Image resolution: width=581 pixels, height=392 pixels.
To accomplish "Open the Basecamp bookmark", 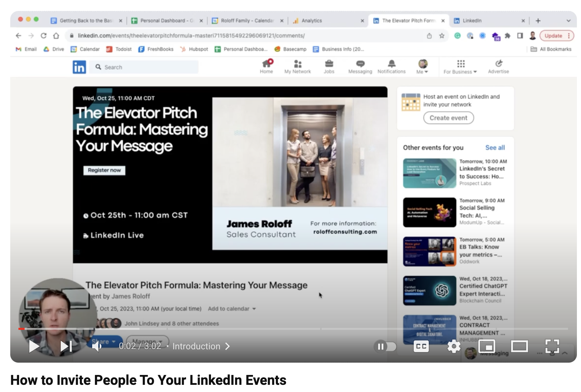I will pos(290,49).
